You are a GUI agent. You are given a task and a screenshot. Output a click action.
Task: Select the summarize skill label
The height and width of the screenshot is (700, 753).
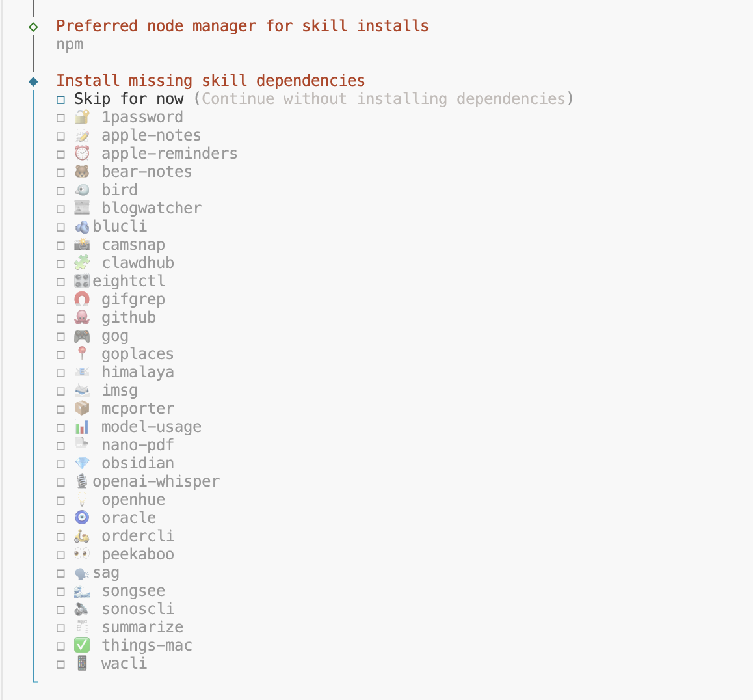[142, 627]
